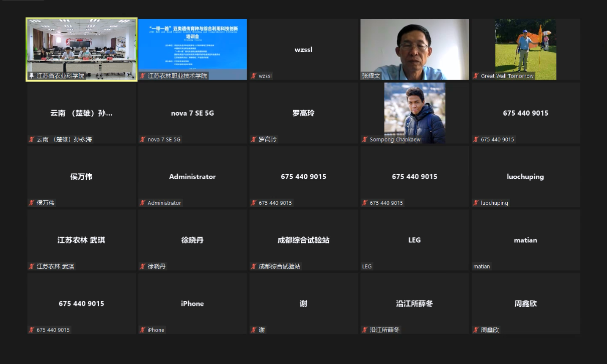Viewport: 607px width, 364px height.
Task: Click muted mic icon next to iPhone label
Action: coord(143,330)
